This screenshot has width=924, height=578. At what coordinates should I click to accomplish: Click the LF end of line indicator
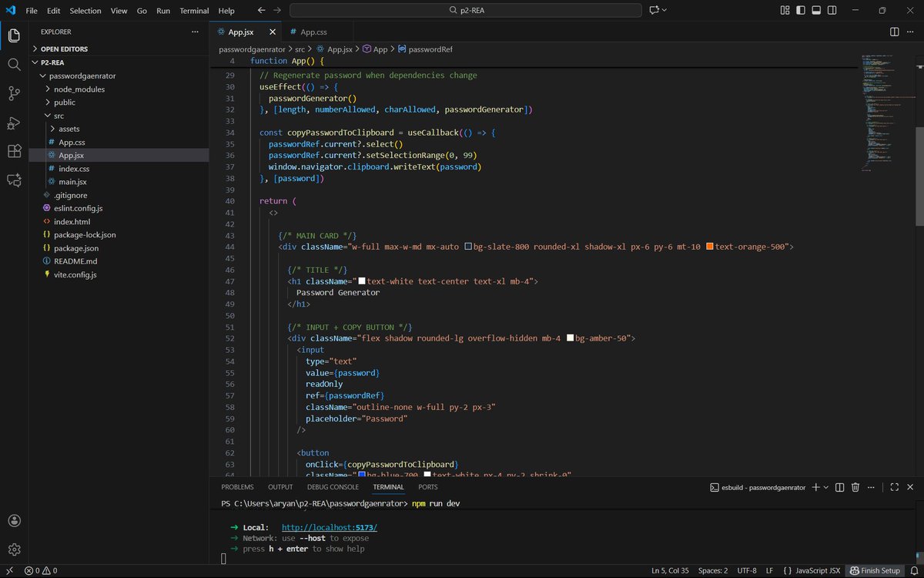[769, 571]
